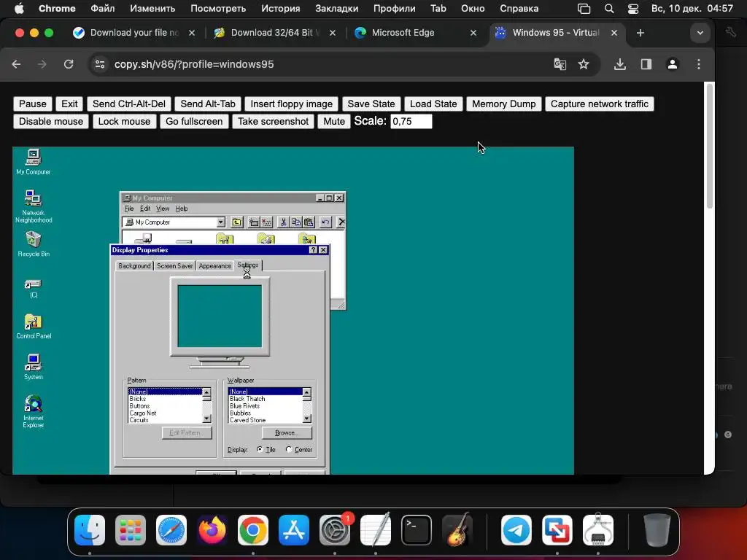The height and width of the screenshot is (560, 747).
Task: Click Disconnect Net Drive toolbar icon
Action: pyautogui.click(x=266, y=222)
